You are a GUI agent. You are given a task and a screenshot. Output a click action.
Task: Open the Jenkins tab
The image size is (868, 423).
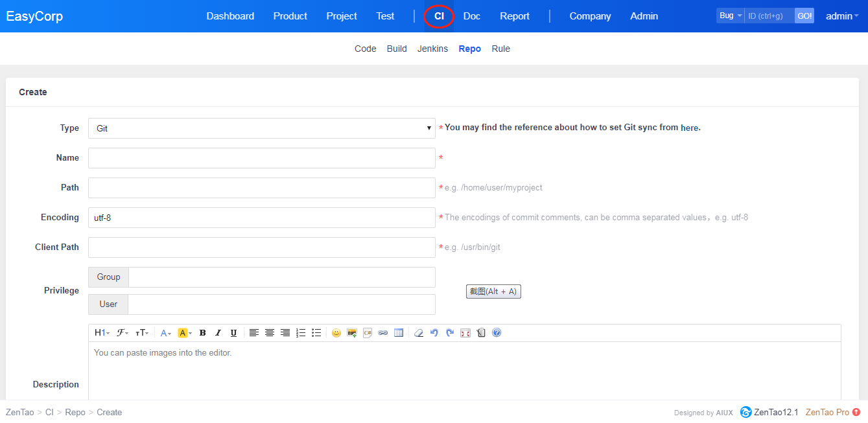point(432,49)
